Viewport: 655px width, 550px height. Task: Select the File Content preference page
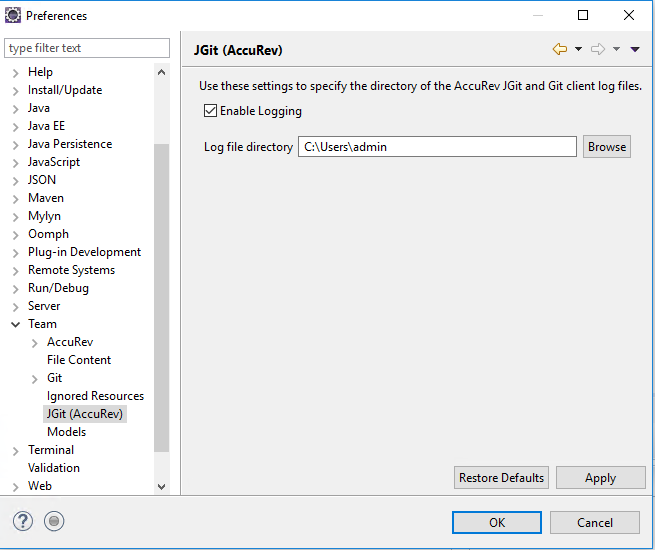tap(79, 360)
